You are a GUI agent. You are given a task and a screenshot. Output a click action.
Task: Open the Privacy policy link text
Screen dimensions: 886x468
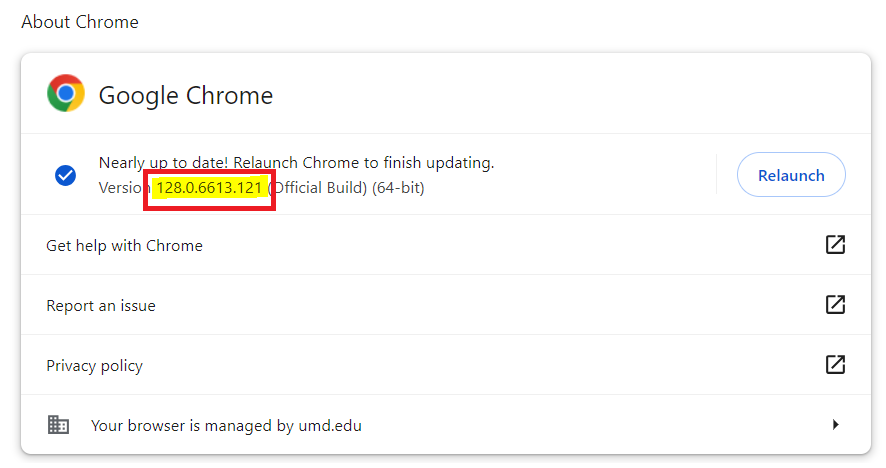tap(94, 366)
